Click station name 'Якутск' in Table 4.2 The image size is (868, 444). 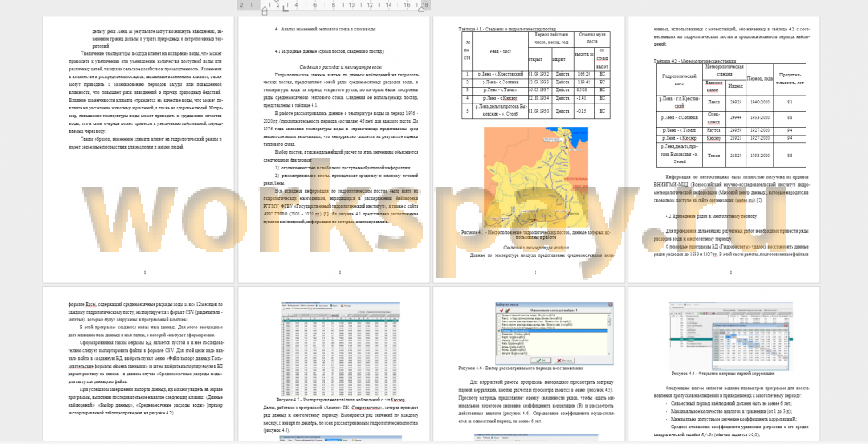coord(714,131)
